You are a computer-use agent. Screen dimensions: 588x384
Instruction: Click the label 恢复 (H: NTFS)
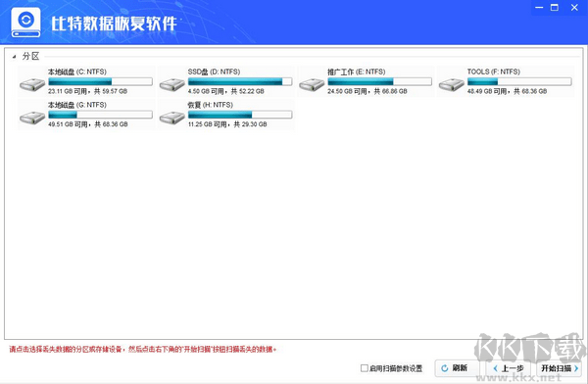click(211, 105)
